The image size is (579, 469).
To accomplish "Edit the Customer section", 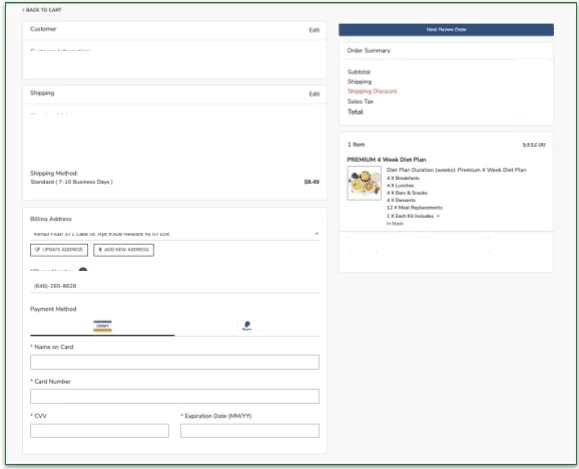I will tap(314, 30).
